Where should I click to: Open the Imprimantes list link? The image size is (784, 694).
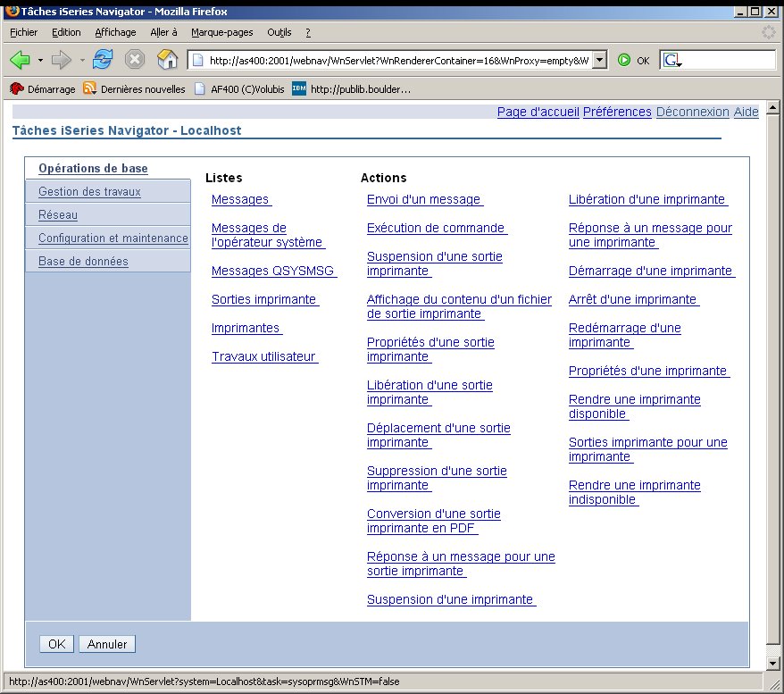[x=246, y=328]
